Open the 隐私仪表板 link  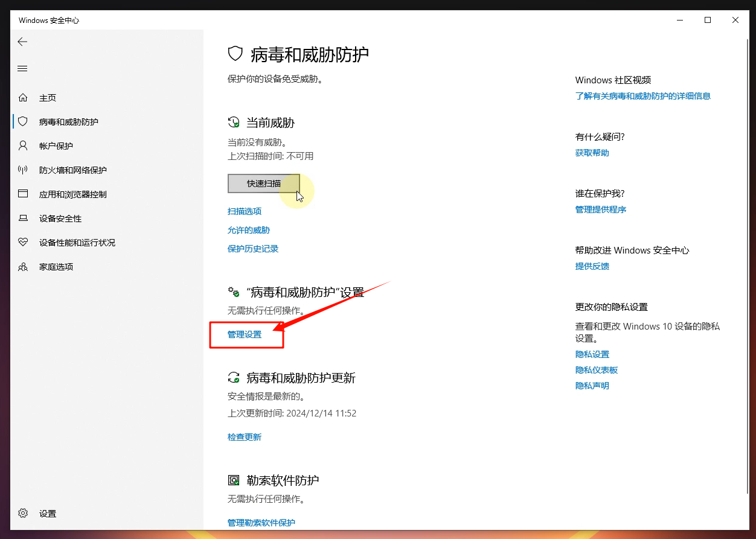[597, 370]
